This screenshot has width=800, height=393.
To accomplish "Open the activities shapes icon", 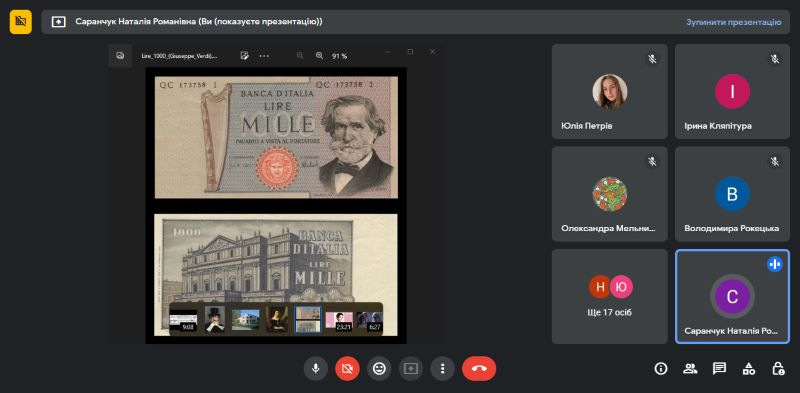I will (x=748, y=369).
